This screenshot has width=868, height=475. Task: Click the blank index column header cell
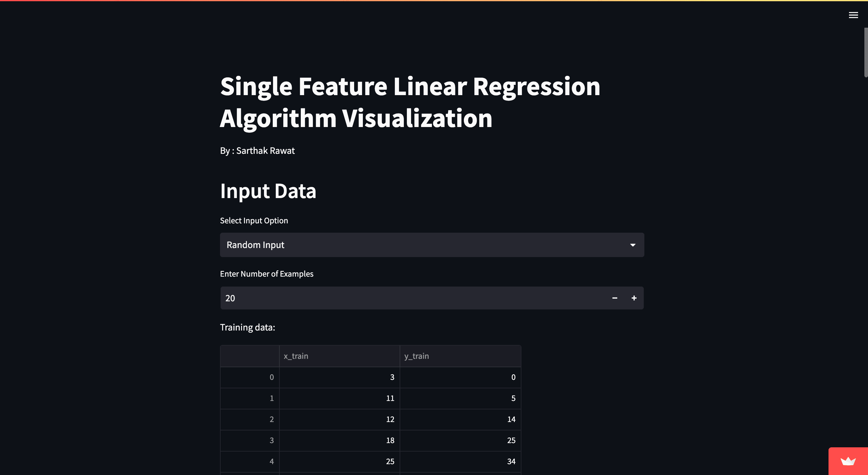coord(250,356)
